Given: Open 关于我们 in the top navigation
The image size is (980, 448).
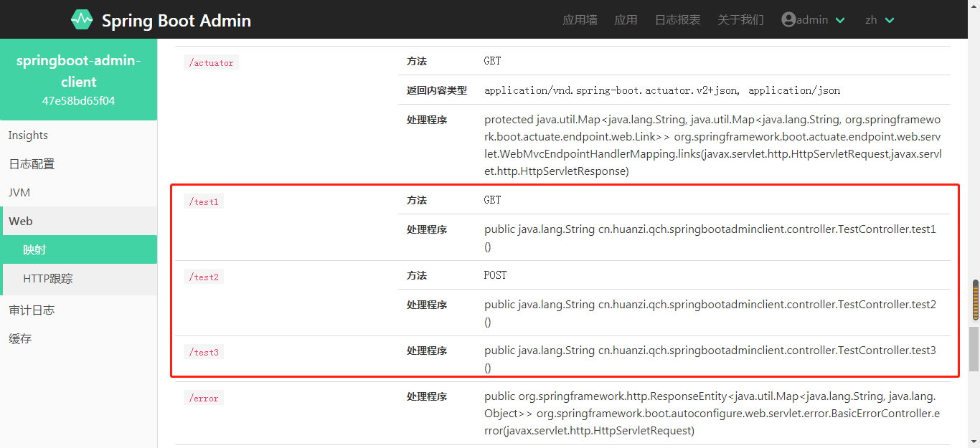Looking at the screenshot, I should coord(740,20).
